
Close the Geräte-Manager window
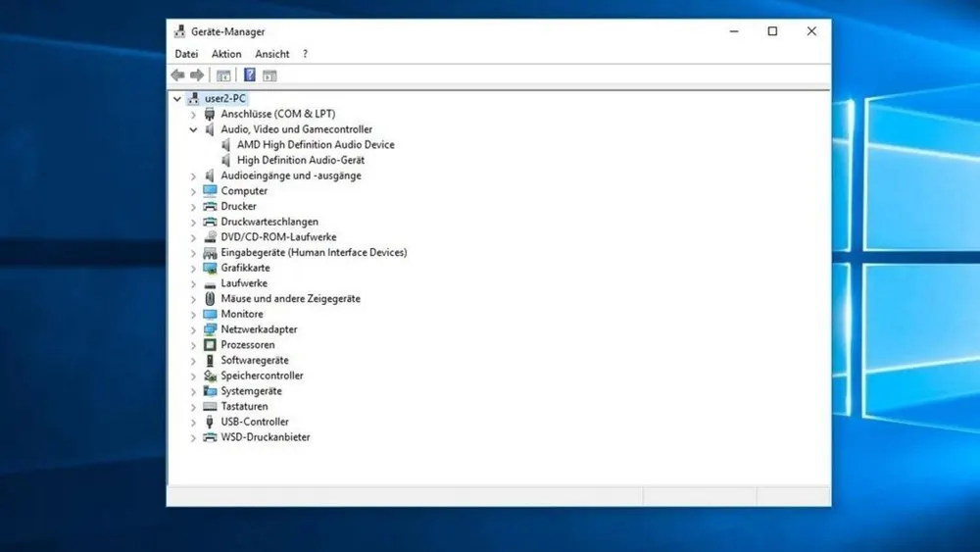point(811,31)
